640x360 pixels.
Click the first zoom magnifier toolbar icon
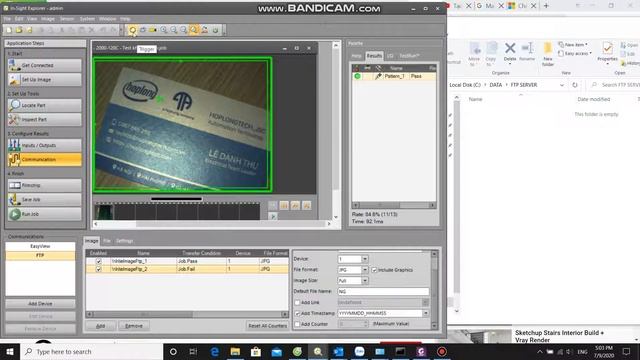click(x=164, y=30)
